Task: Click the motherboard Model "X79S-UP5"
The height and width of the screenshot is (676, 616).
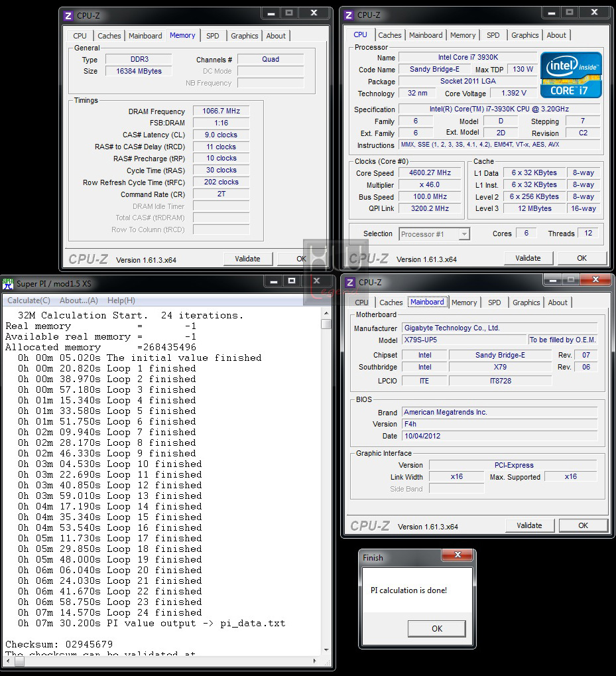Action: coord(464,340)
